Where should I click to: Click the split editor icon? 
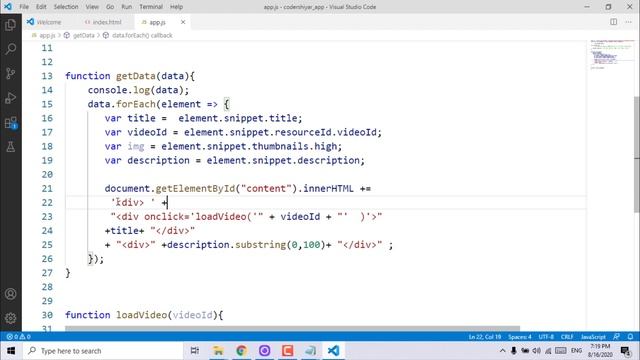tap(613, 22)
